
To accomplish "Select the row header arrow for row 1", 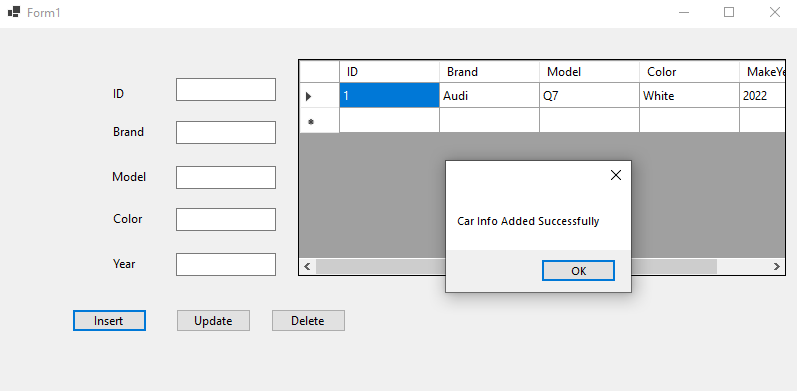I will 319,96.
